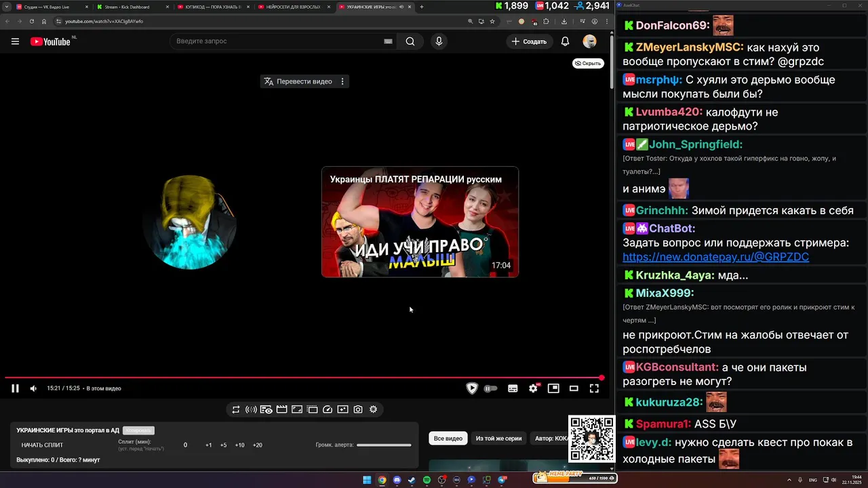Open Discord from the taskbar
Screen dimensions: 868x488
pyautogui.click(x=397, y=480)
